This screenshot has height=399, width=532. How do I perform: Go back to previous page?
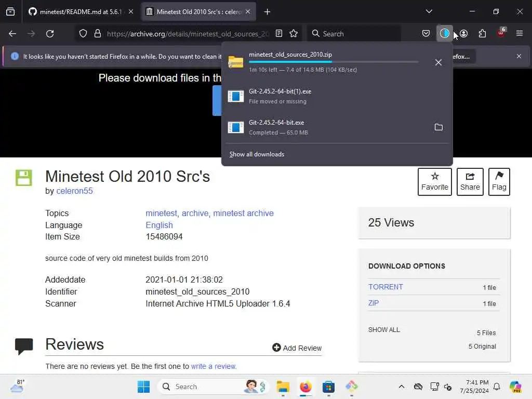(12, 34)
